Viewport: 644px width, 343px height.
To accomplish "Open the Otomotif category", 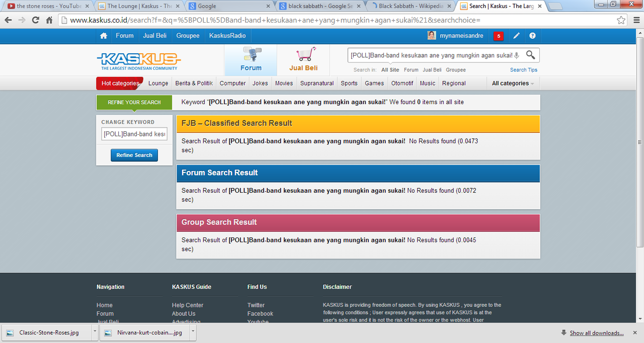I will coord(402,83).
